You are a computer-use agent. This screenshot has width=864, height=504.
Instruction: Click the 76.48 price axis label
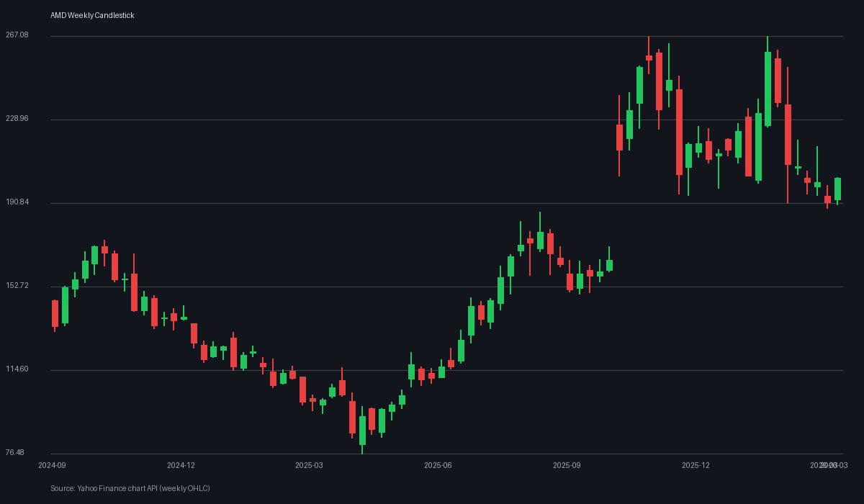point(17,452)
